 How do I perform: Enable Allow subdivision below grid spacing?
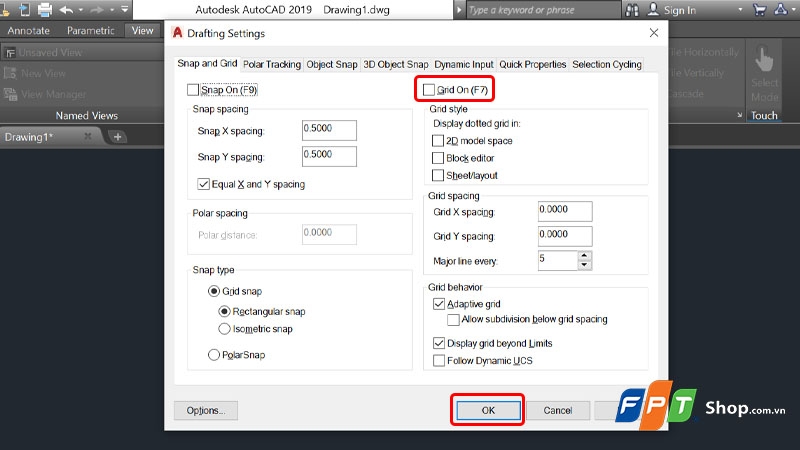coord(453,319)
